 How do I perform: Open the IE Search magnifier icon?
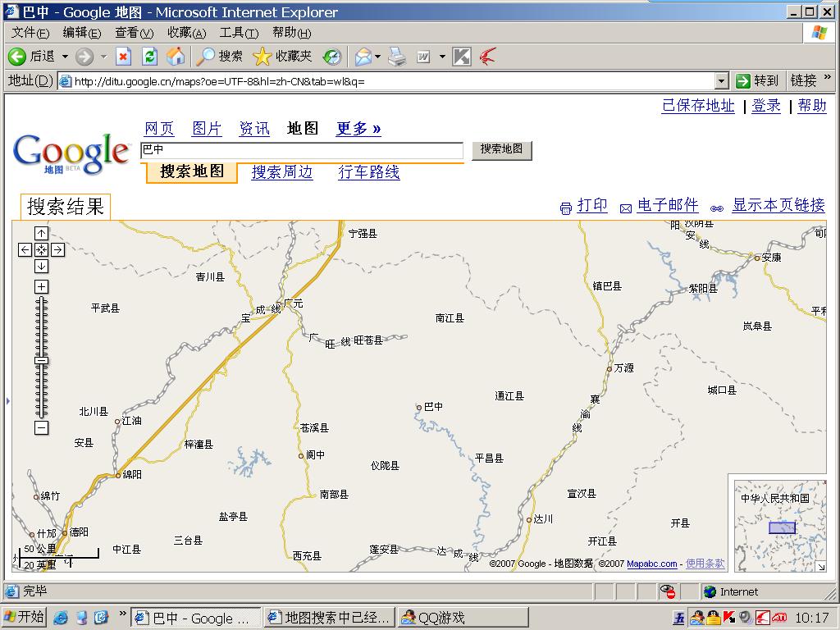(204, 57)
